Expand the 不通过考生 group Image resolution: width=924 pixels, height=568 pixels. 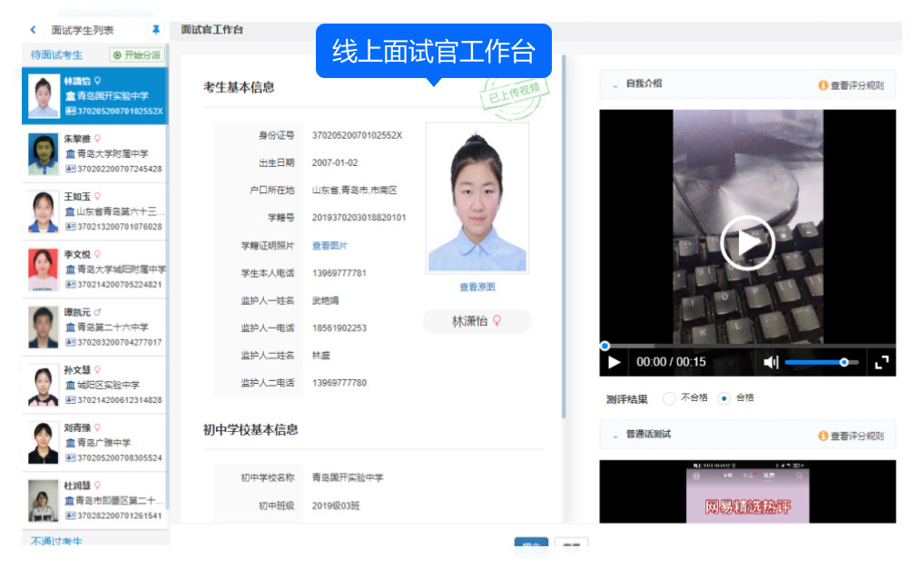click(56, 542)
